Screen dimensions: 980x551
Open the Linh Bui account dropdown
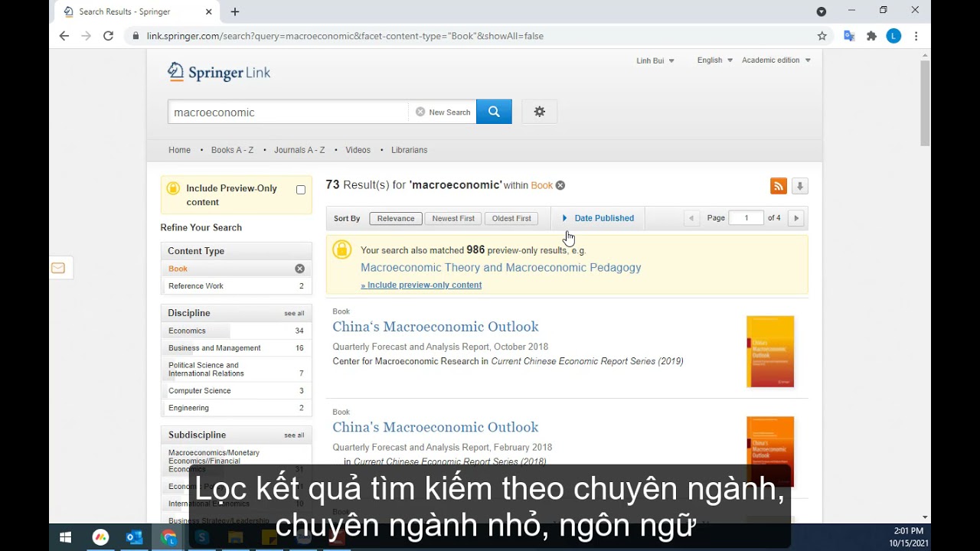[655, 60]
